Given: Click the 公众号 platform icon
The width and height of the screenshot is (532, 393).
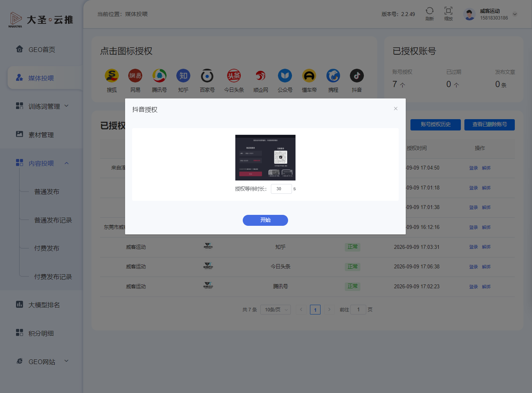Looking at the screenshot, I should (285, 76).
